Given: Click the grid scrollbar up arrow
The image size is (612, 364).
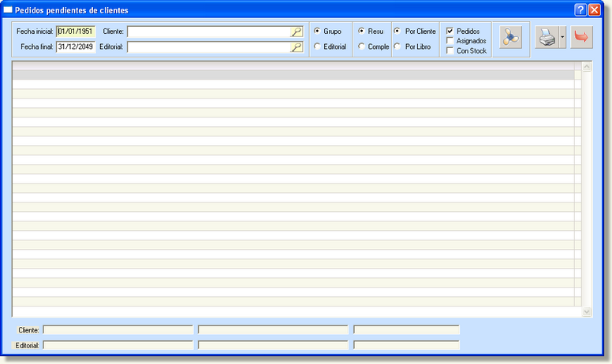Looking at the screenshot, I should click(x=587, y=67).
